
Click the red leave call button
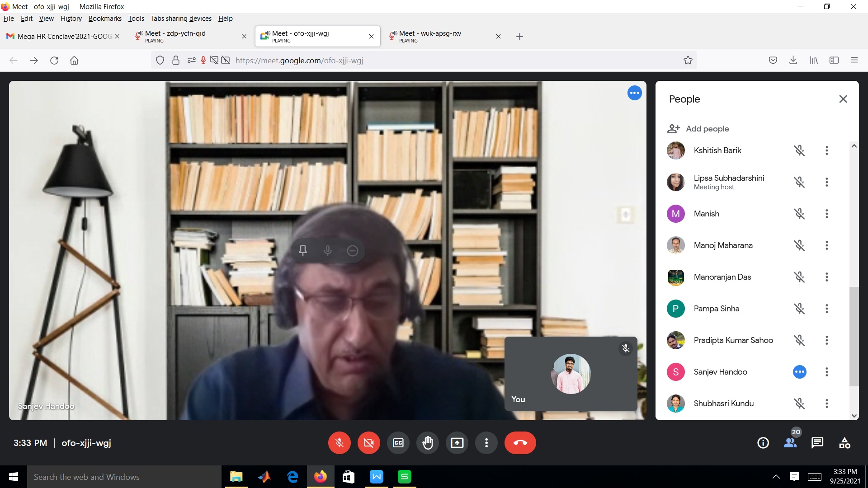coord(520,443)
